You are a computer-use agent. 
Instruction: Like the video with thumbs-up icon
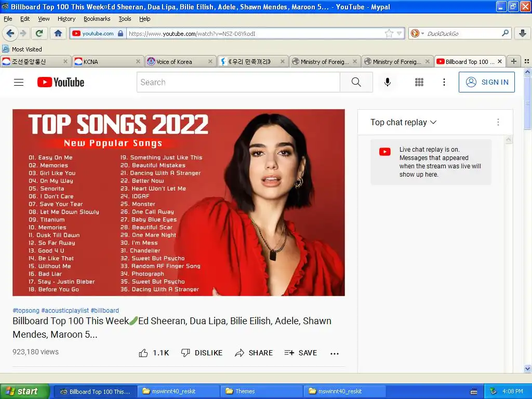pyautogui.click(x=143, y=353)
